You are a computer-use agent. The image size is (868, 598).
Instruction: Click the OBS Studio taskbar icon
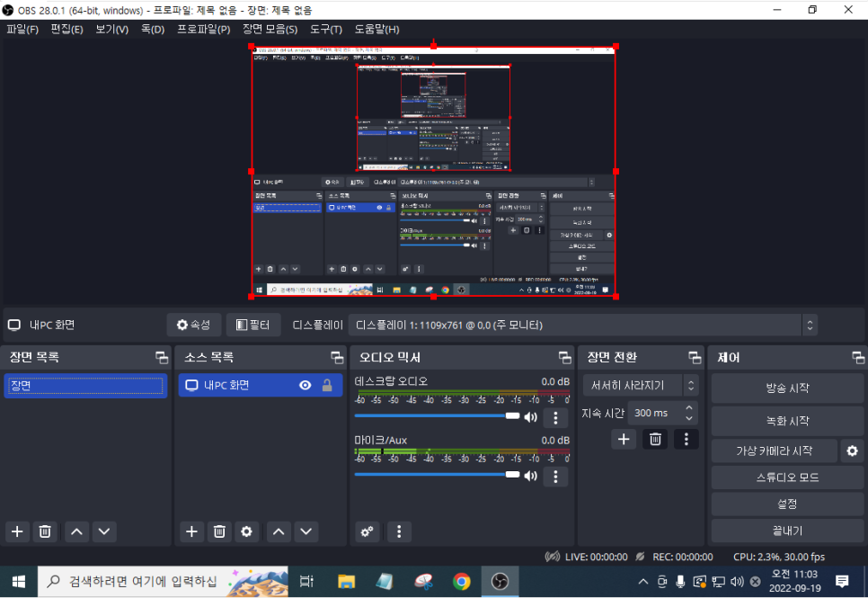coord(500,582)
